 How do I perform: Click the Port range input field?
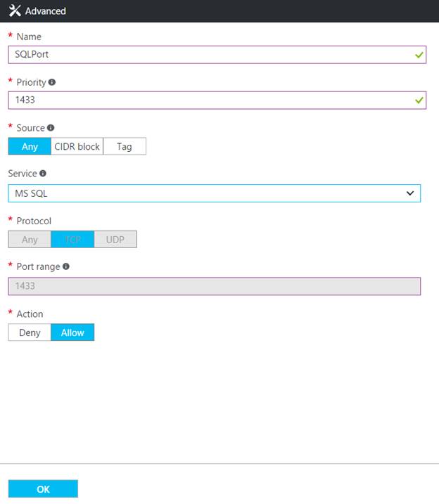(214, 286)
